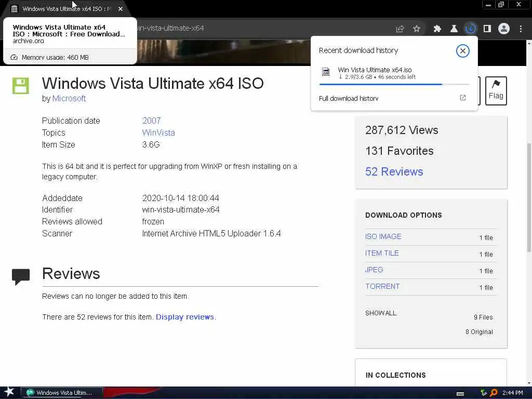532x399 pixels.
Task: Open the profile avatar icon
Action: pyautogui.click(x=504, y=29)
